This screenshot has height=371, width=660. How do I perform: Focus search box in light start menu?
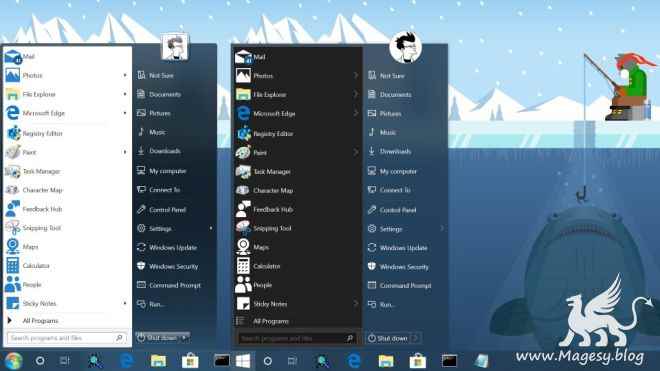(x=67, y=338)
